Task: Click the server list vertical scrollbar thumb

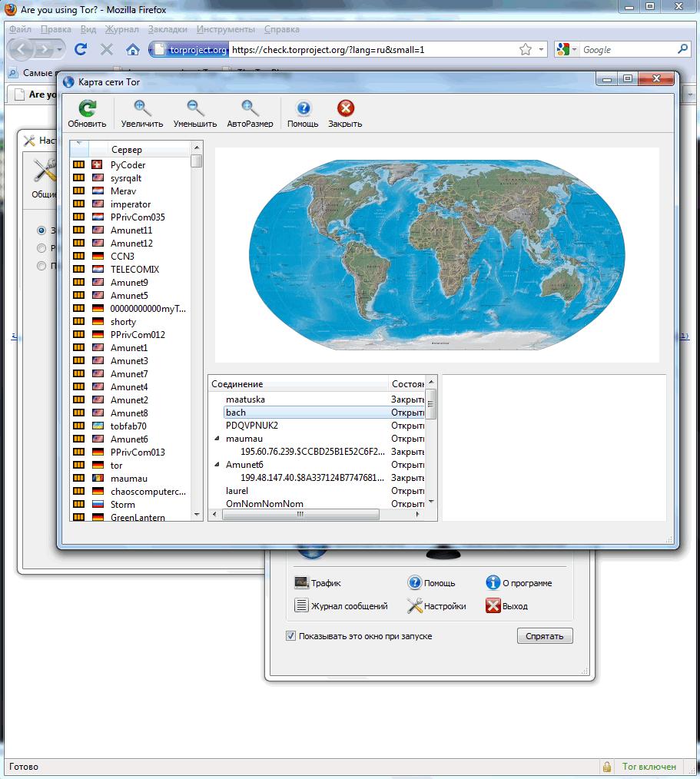Action: tap(197, 161)
